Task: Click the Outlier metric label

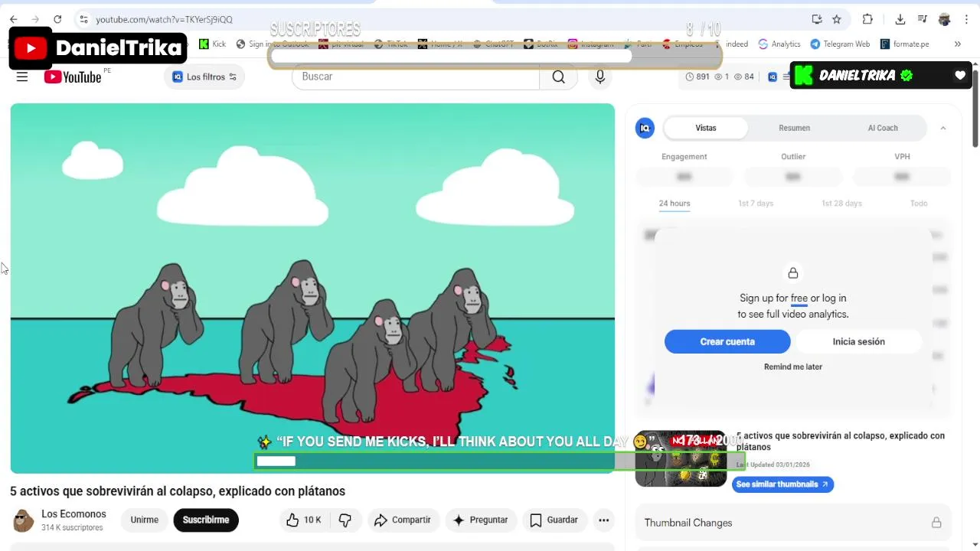Action: pyautogui.click(x=793, y=157)
